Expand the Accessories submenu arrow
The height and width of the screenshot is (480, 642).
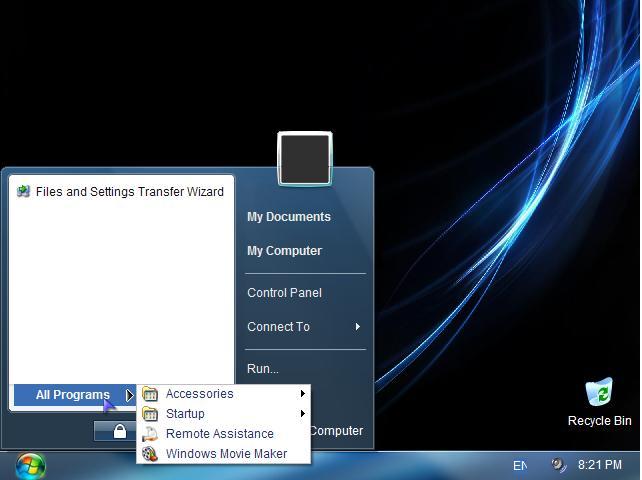pos(303,394)
